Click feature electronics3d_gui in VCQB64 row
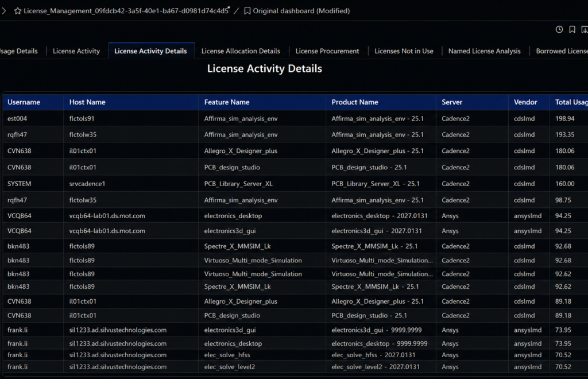This screenshot has width=588, height=379. pyautogui.click(x=230, y=231)
